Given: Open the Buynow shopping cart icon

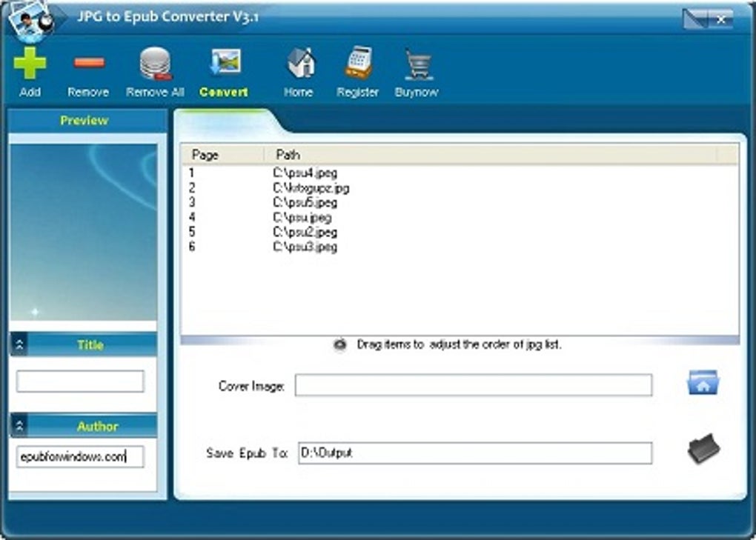Looking at the screenshot, I should [x=417, y=64].
